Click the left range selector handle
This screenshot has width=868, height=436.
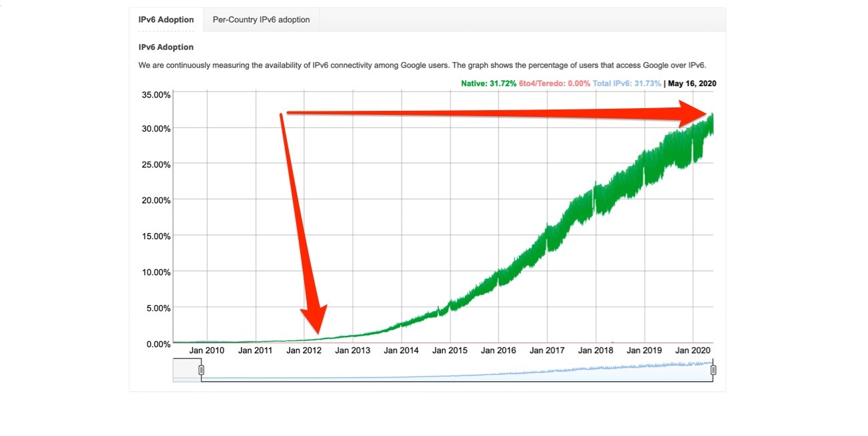pyautogui.click(x=201, y=370)
